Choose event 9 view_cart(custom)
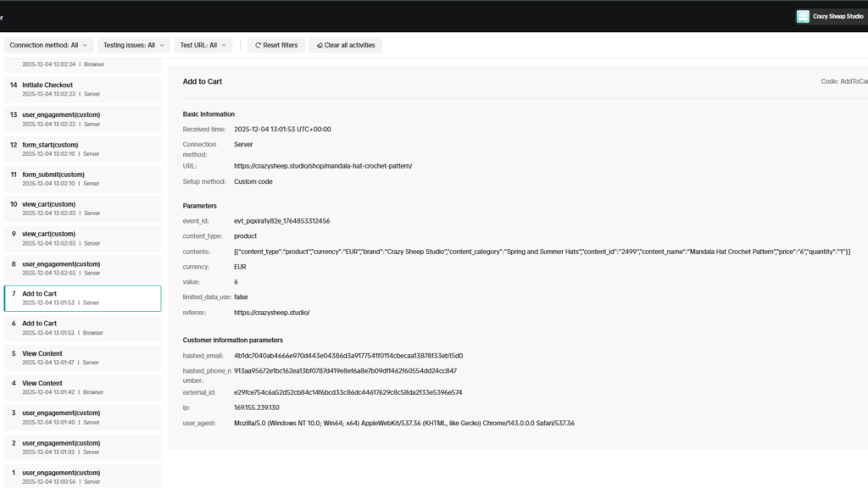The width and height of the screenshot is (868, 488). 82,238
